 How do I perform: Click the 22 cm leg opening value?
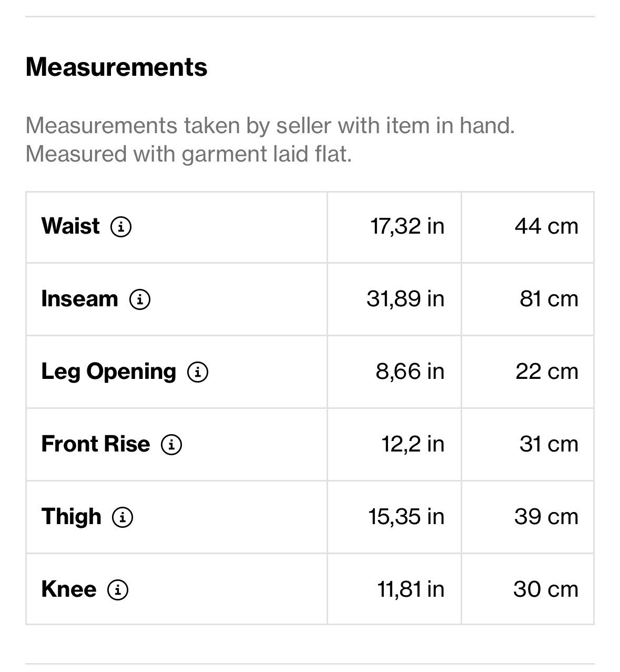pyautogui.click(x=546, y=372)
